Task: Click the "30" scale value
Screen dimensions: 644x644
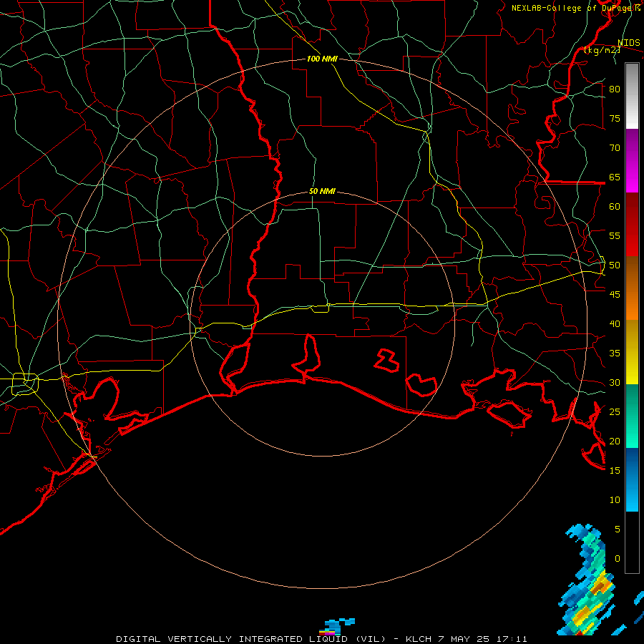Action: point(615,382)
